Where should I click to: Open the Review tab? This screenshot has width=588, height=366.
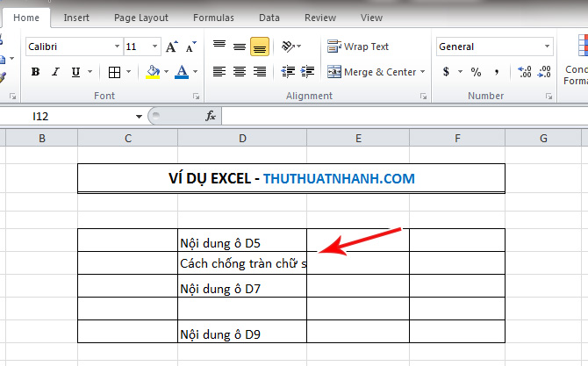[x=320, y=18]
